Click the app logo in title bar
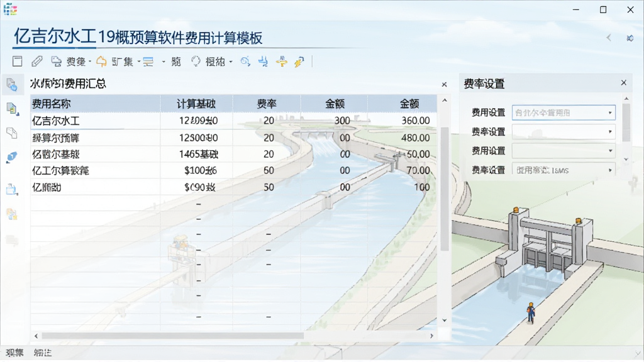Screen dimensions: 644x362 pos(11,9)
